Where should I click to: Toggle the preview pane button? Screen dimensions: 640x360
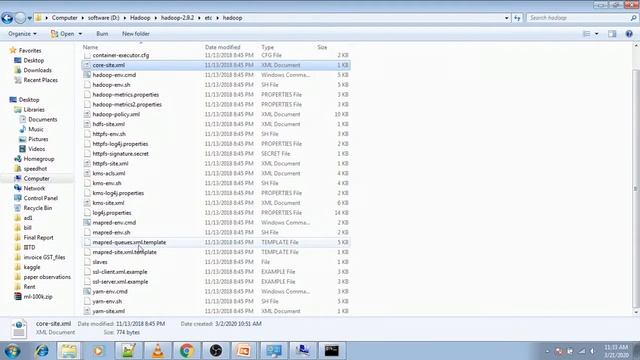tap(612, 34)
